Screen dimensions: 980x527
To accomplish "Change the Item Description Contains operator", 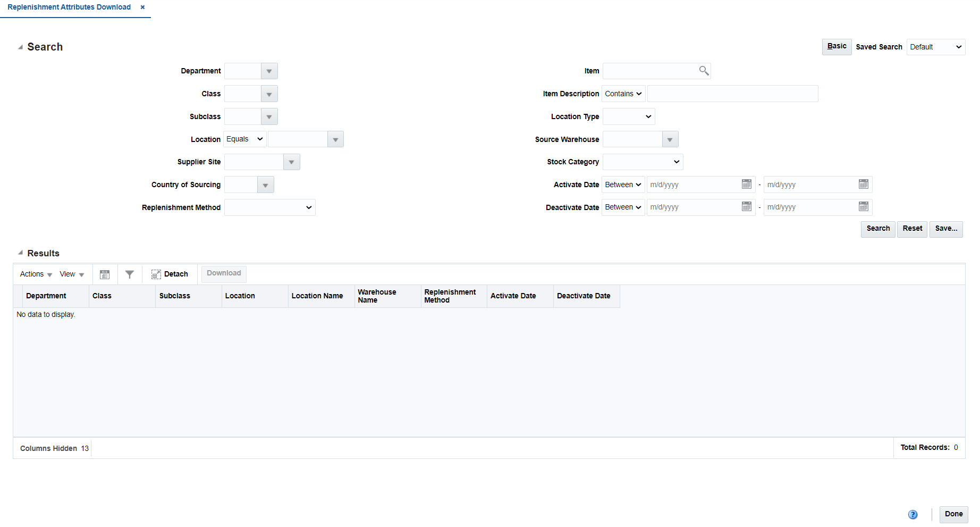I will click(623, 93).
